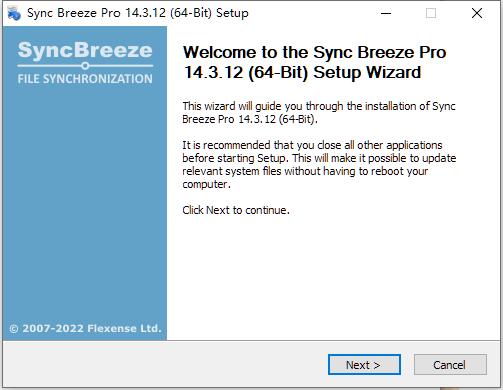Close the setup wizard window
503x390 pixels.
coord(477,13)
